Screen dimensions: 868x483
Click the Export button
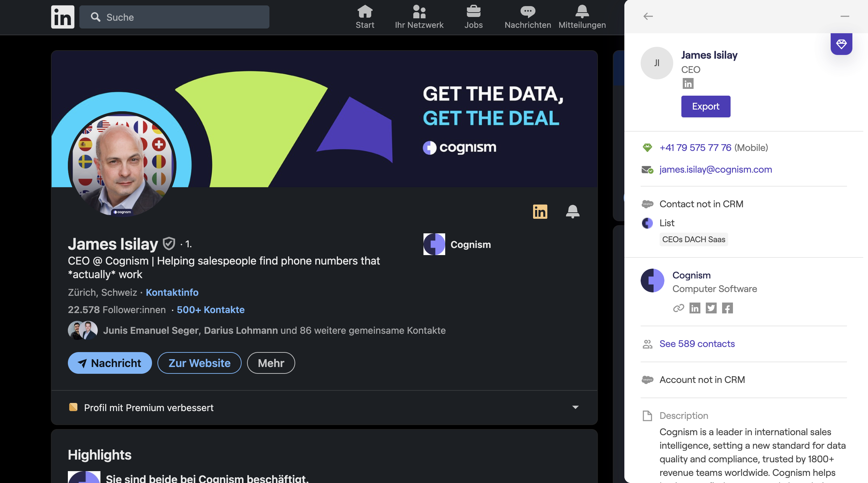tap(706, 107)
